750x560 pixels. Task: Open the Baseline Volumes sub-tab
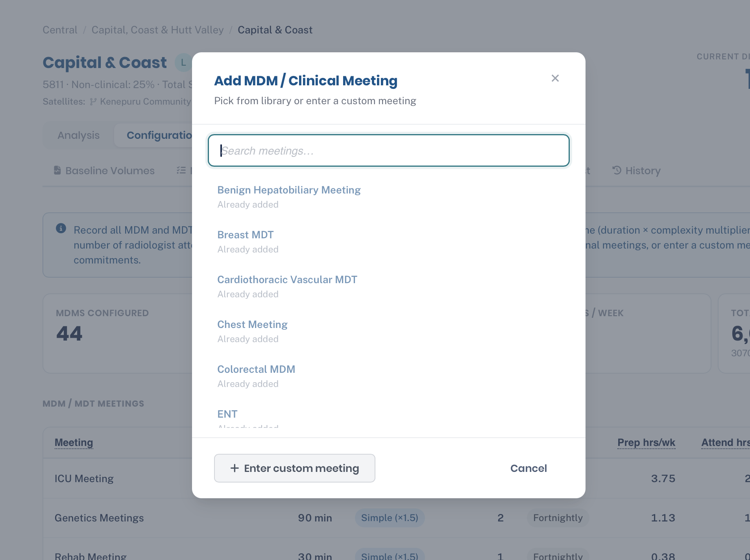pos(104,171)
